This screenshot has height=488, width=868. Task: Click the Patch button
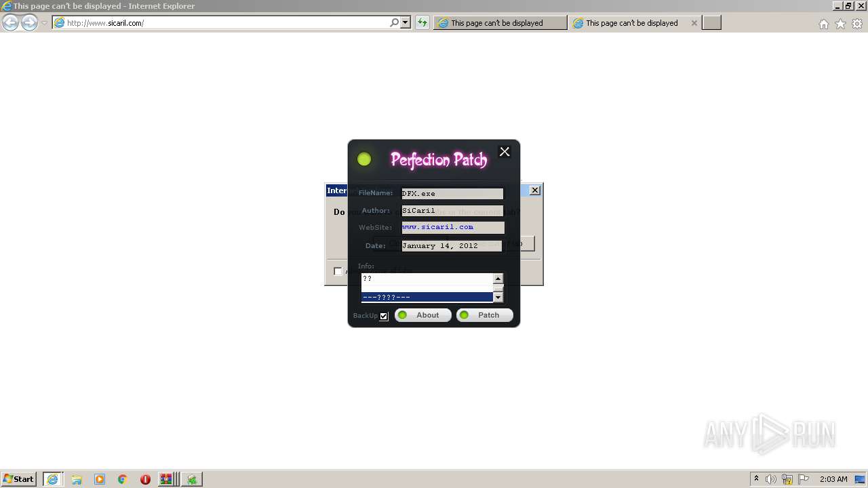[x=484, y=315]
